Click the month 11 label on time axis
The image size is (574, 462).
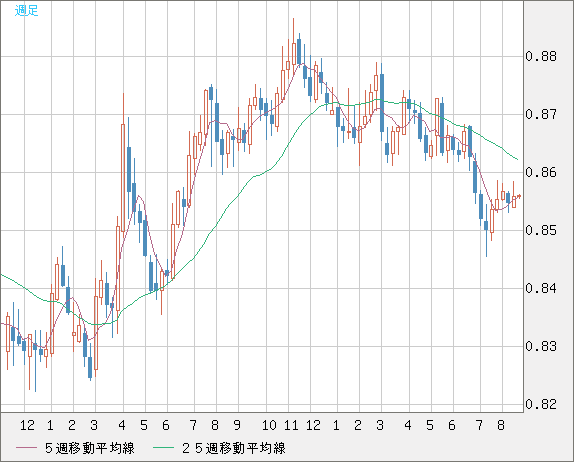[x=291, y=425]
